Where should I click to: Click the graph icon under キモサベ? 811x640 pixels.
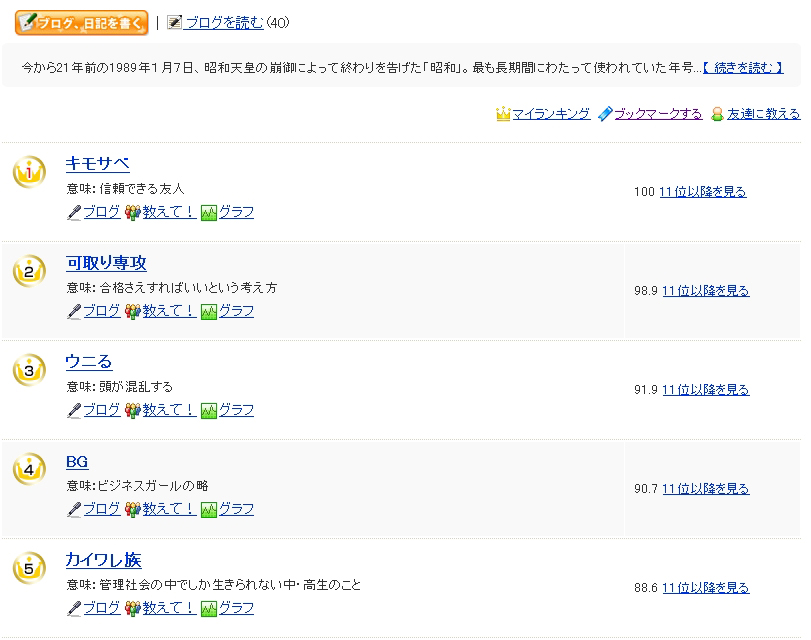pos(209,212)
